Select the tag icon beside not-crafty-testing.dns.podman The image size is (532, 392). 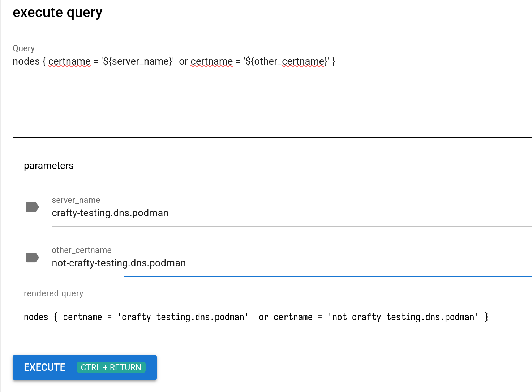[x=33, y=257]
